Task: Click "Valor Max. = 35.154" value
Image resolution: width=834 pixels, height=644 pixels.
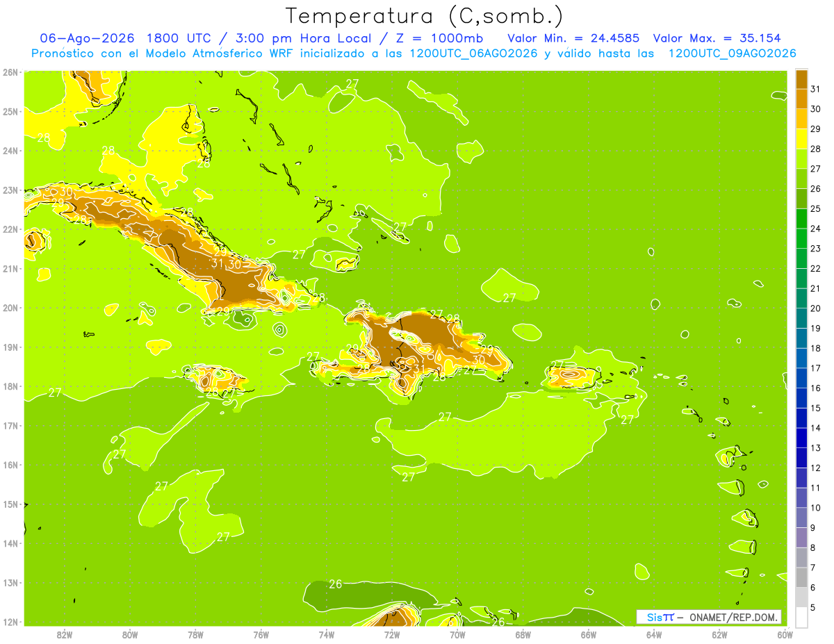Action: (717, 38)
